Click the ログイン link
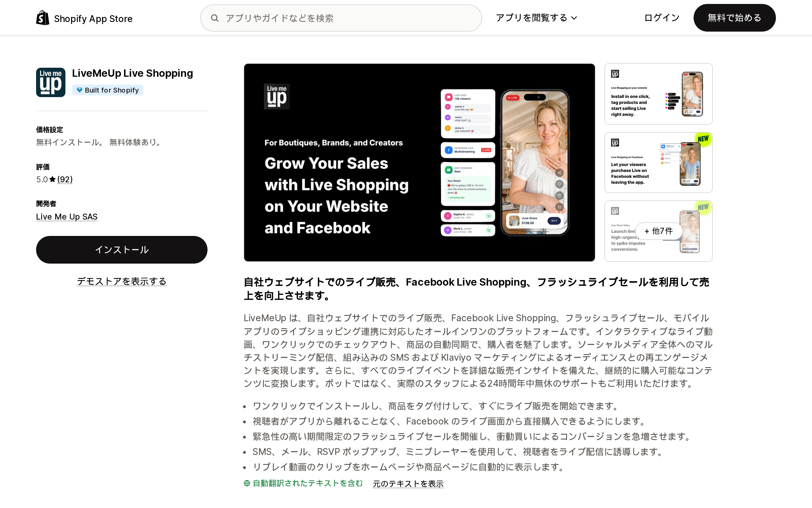Image resolution: width=812 pixels, height=508 pixels. pos(662,18)
